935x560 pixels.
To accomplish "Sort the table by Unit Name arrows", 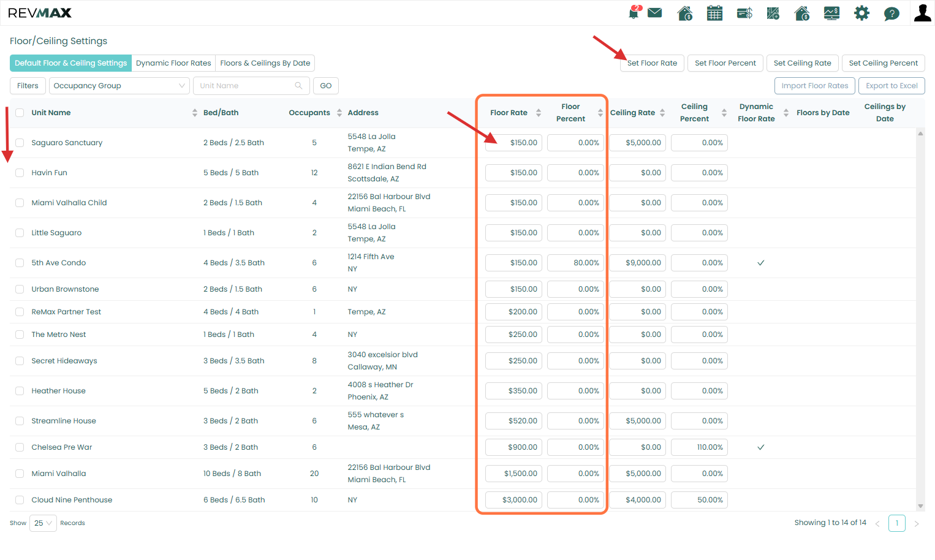I will 195,113.
